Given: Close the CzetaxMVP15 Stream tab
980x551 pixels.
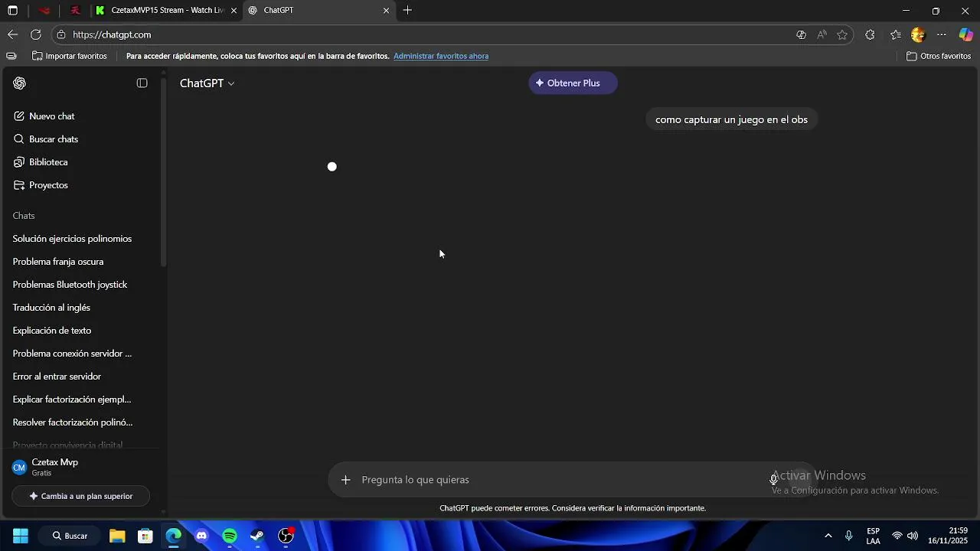Looking at the screenshot, I should coord(234,11).
